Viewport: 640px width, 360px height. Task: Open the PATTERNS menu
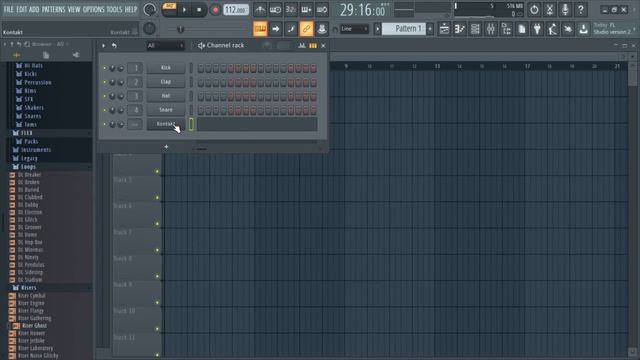(x=53, y=9)
